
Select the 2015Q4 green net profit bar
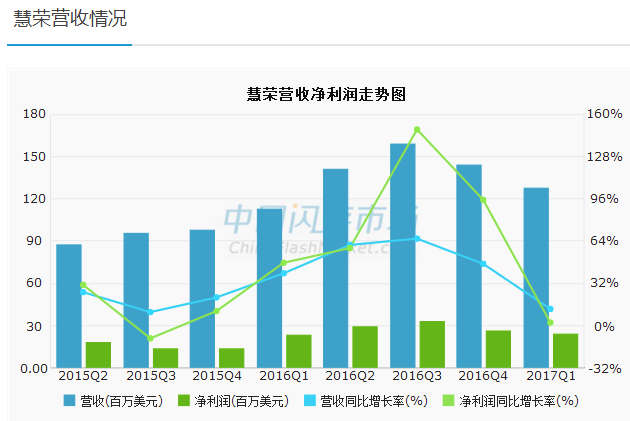pyautogui.click(x=232, y=358)
